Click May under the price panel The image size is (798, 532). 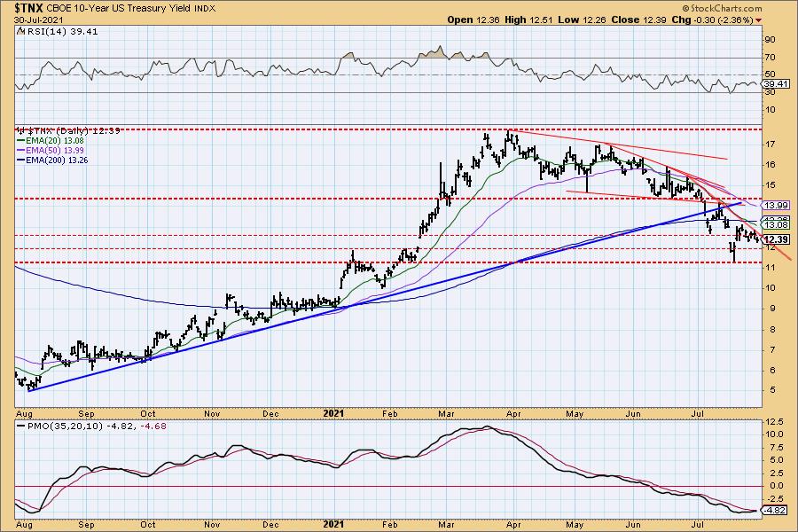pyautogui.click(x=575, y=414)
